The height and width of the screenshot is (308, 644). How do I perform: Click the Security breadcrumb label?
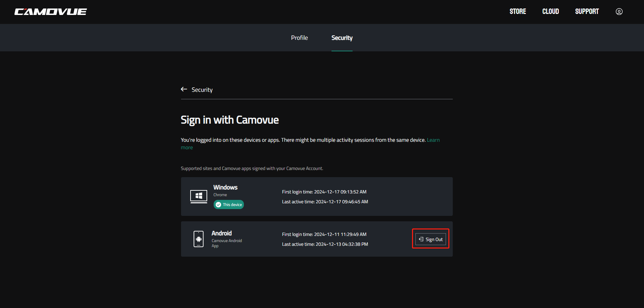(x=202, y=90)
